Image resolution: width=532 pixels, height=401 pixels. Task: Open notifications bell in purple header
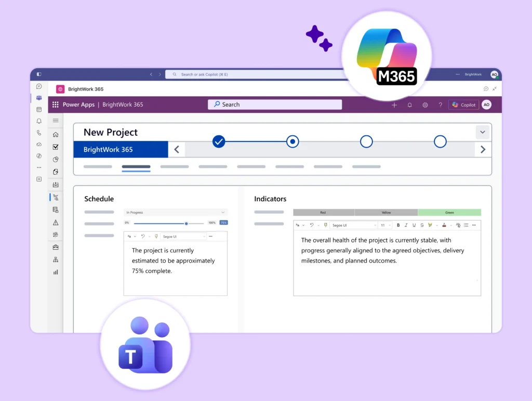(409, 105)
